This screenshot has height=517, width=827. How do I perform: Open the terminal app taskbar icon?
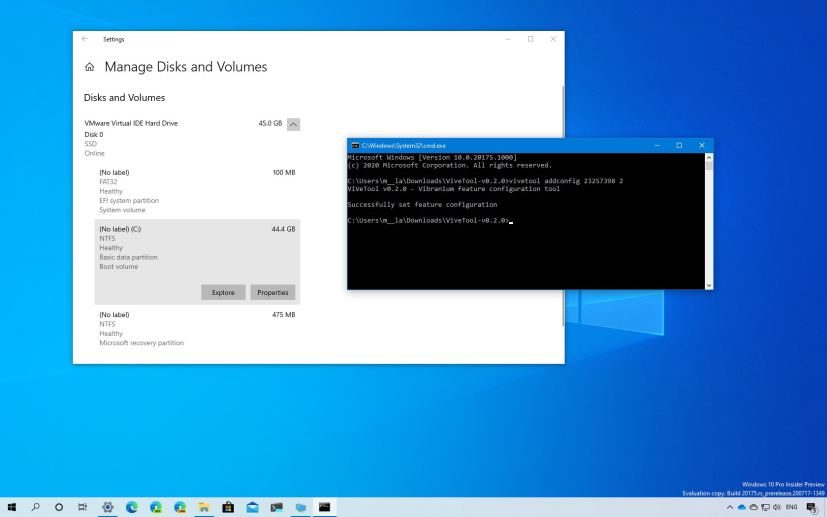tap(276, 507)
